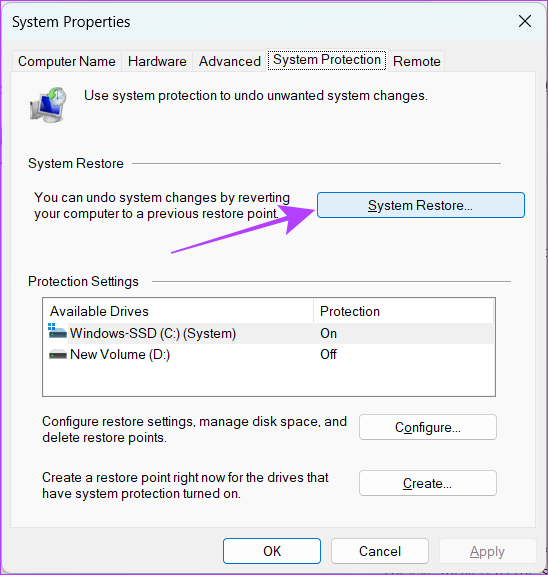Go to the Advanced tab
This screenshot has width=548, height=576.
(230, 61)
